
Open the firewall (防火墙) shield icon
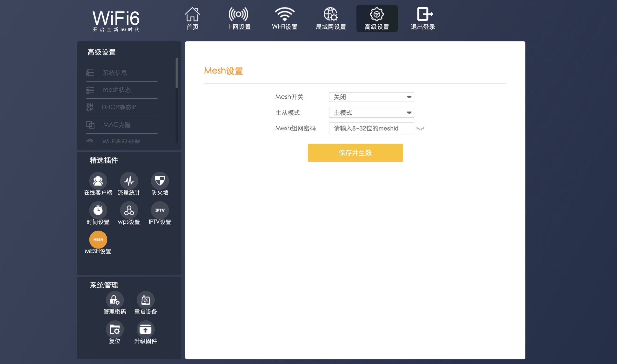160,181
